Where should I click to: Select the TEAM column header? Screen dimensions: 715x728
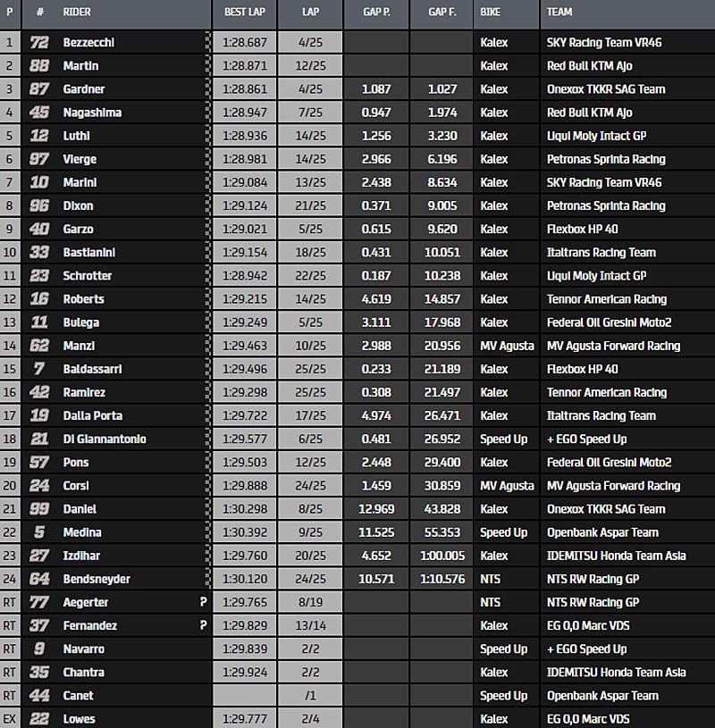pos(559,13)
